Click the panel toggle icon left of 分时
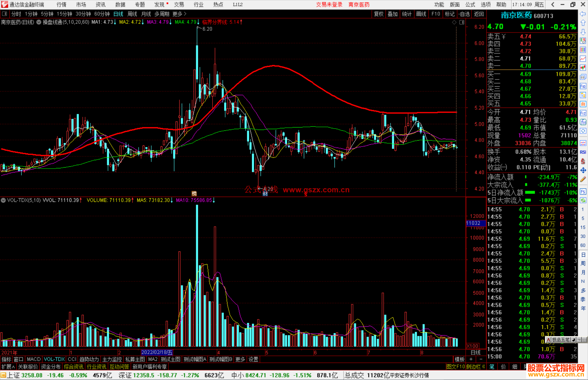This screenshot has height=380, width=588. click(4, 14)
